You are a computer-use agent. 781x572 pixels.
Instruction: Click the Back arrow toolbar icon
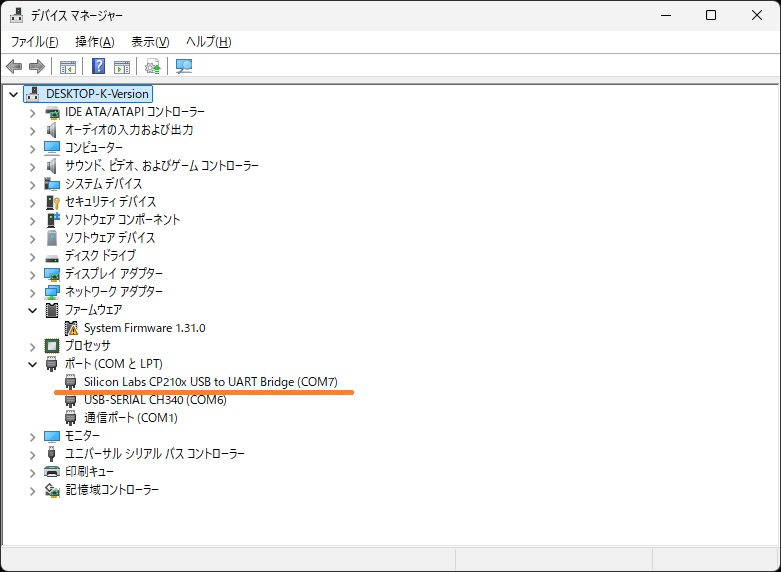pyautogui.click(x=14, y=67)
